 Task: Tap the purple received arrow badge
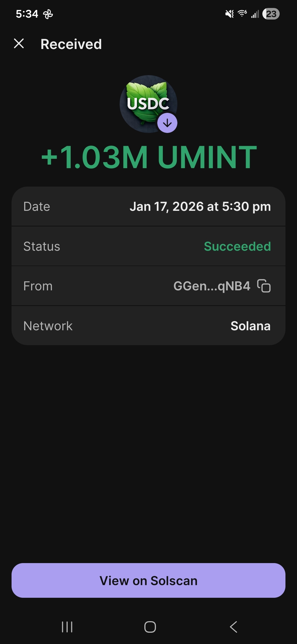coord(167,123)
